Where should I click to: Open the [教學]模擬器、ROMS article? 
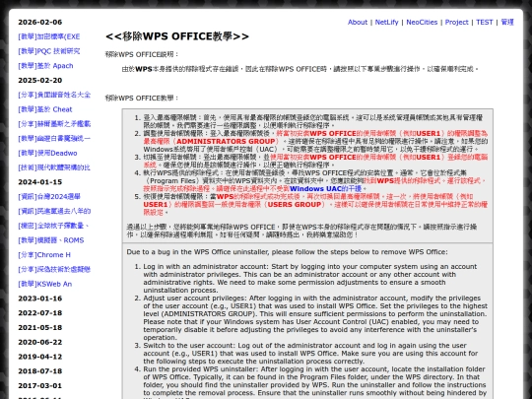point(51,240)
